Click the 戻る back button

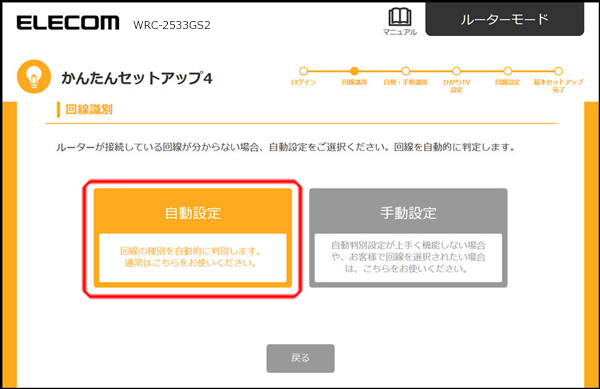pyautogui.click(x=300, y=358)
